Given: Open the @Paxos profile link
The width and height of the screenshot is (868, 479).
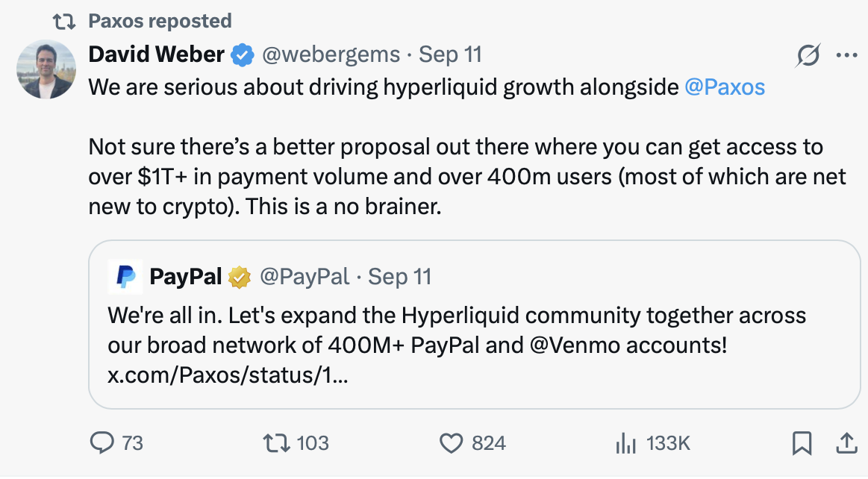Looking at the screenshot, I should point(725,87).
